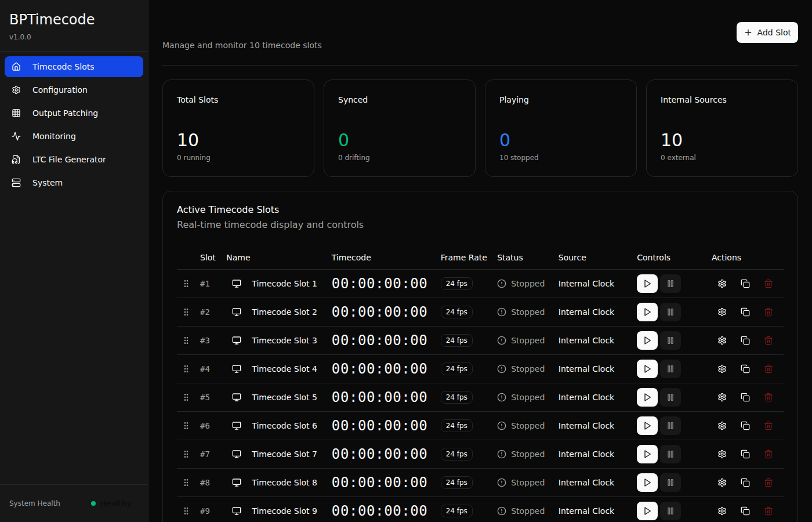Open the frame rate badge on Timecode Slot 8
The height and width of the screenshot is (522, 812).
click(456, 483)
